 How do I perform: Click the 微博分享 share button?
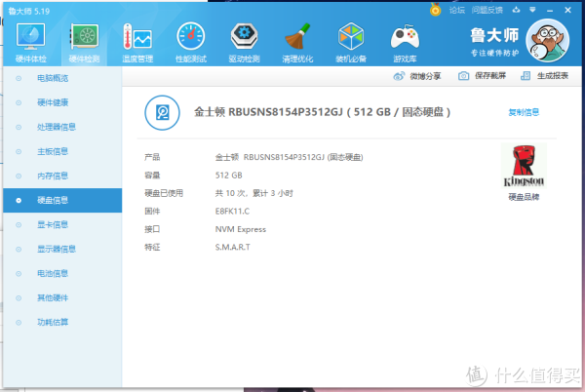[417, 76]
